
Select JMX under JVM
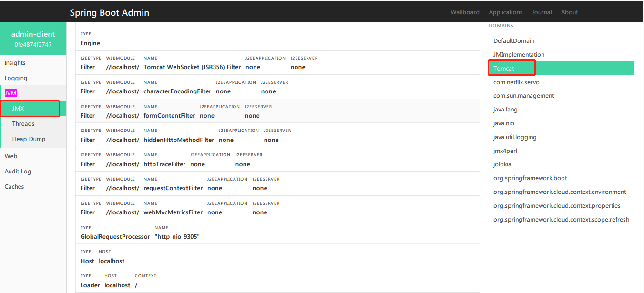(x=33, y=109)
